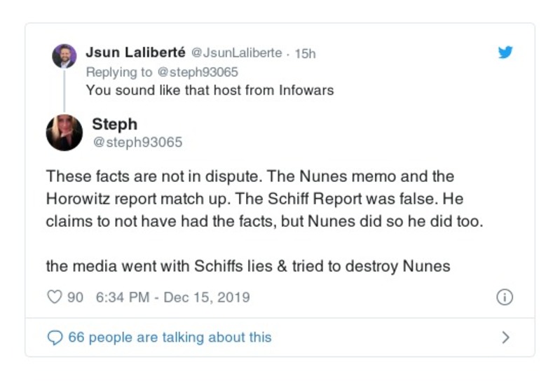Open the Twitter info circle icon
560x392 pixels.
coord(504,297)
